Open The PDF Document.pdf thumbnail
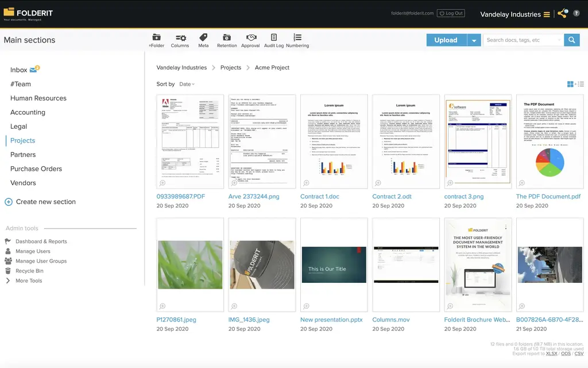This screenshot has width=588, height=368. coord(550,141)
